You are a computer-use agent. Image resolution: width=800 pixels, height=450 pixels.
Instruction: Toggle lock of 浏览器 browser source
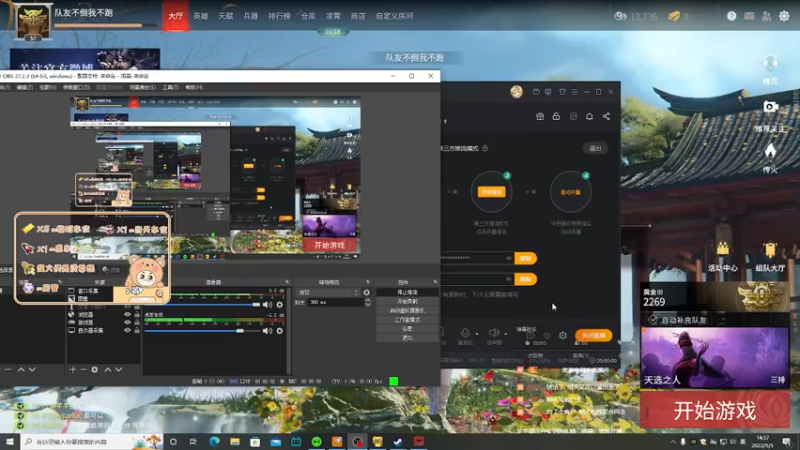[x=137, y=315]
